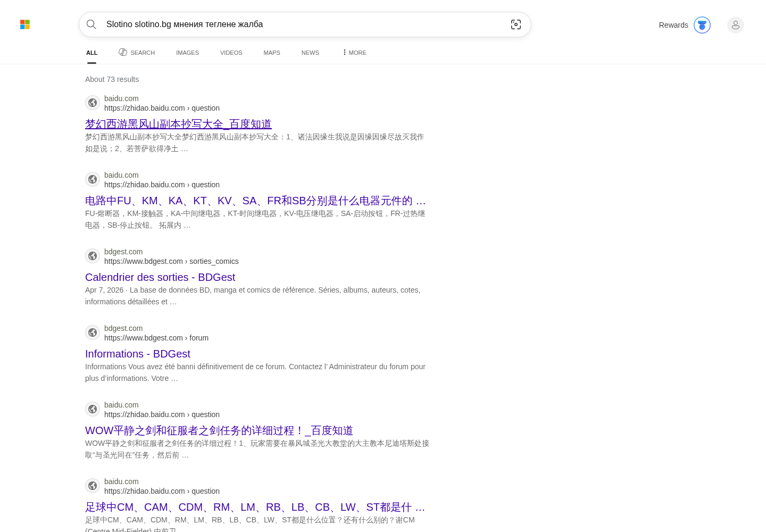Click snippet starting 'Informations Vous avez été banni'
The image size is (766, 532).
pos(255,372)
